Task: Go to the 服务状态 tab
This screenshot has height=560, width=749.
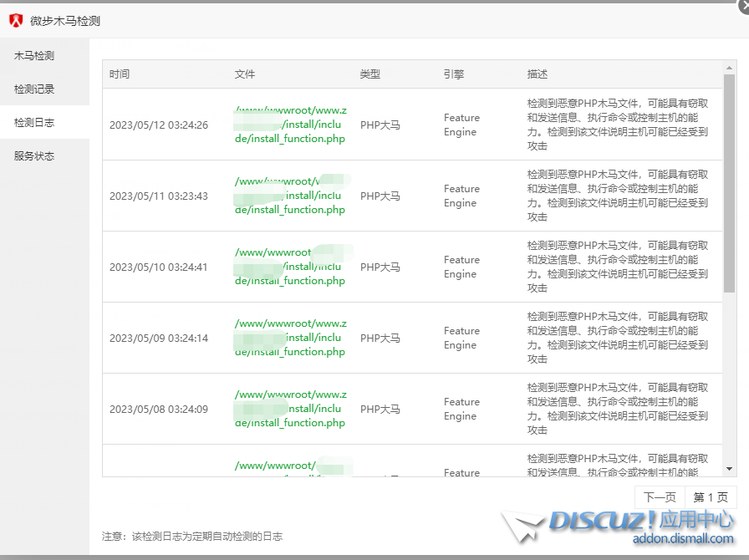Action: (34, 156)
